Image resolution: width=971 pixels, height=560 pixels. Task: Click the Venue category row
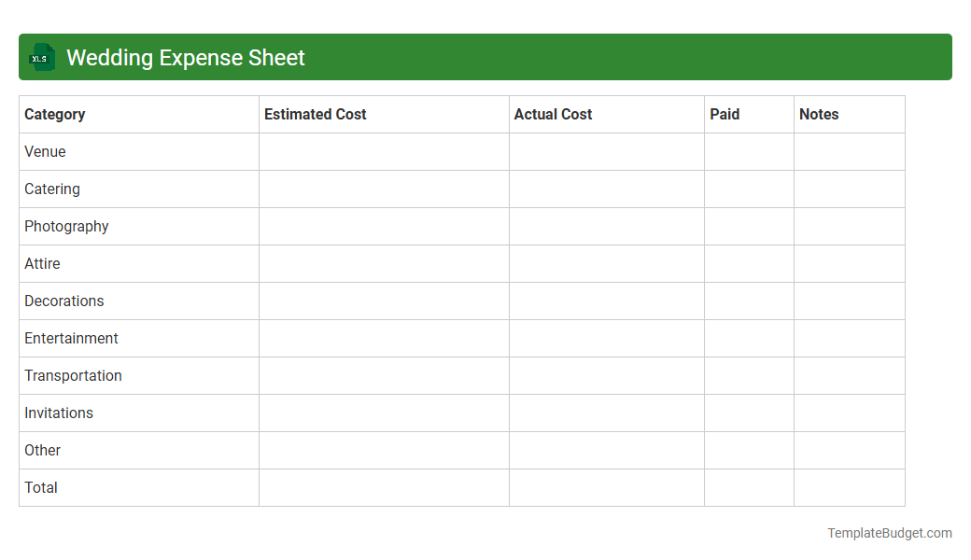[45, 151]
